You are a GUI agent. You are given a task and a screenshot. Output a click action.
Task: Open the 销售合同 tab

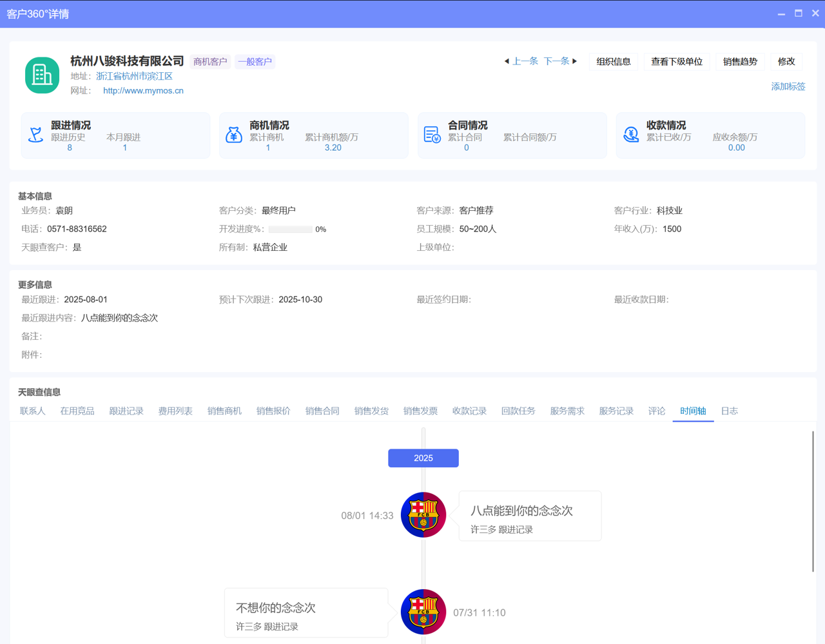(x=322, y=411)
